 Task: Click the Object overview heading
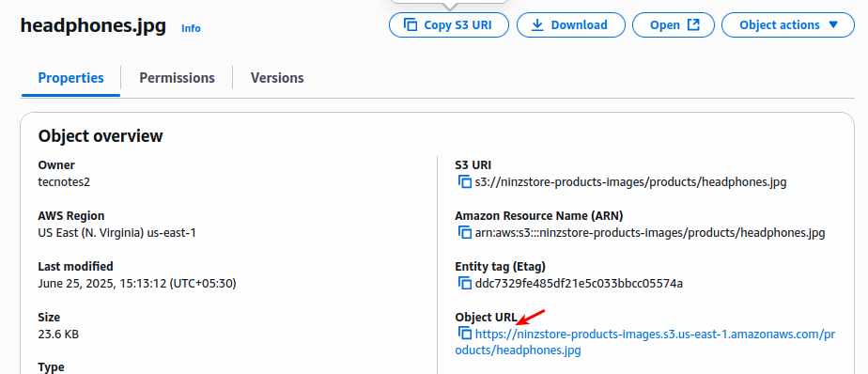[101, 135]
